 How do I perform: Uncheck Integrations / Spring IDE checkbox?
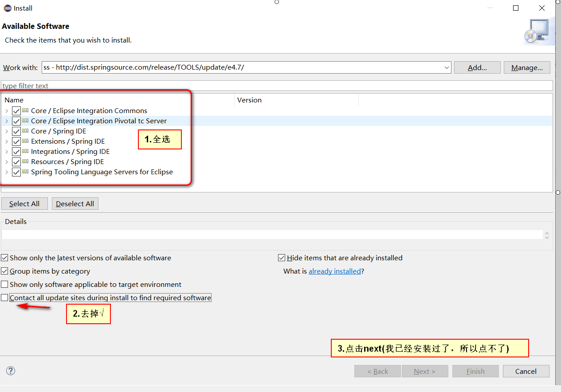(16, 152)
